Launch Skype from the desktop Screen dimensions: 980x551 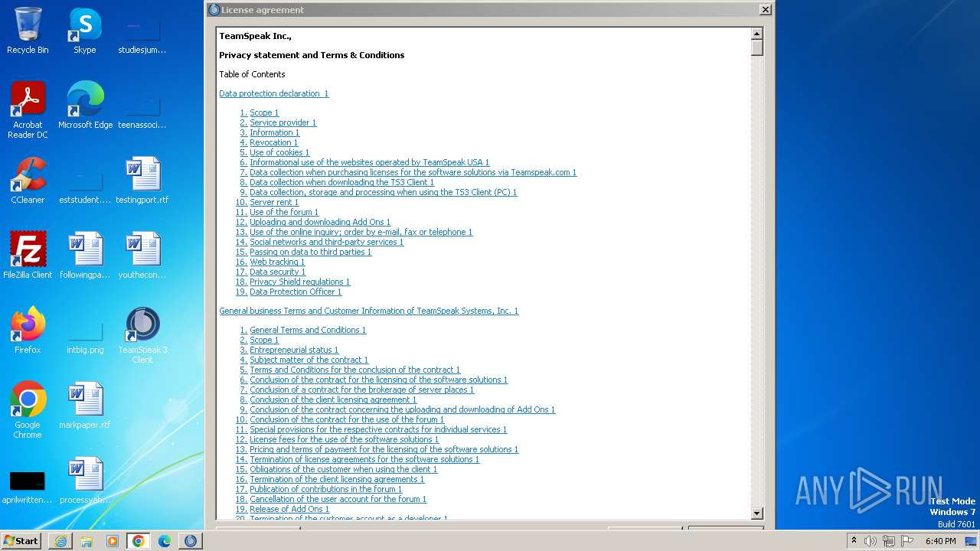[85, 31]
